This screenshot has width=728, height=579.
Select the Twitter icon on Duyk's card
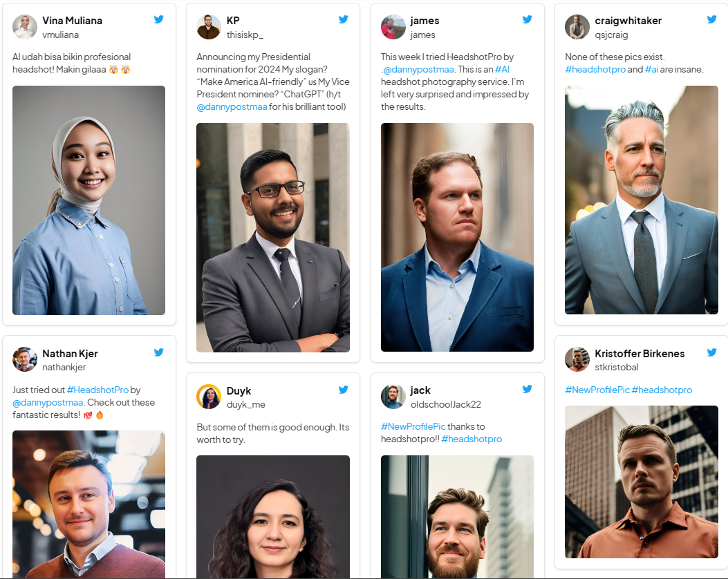pos(344,390)
